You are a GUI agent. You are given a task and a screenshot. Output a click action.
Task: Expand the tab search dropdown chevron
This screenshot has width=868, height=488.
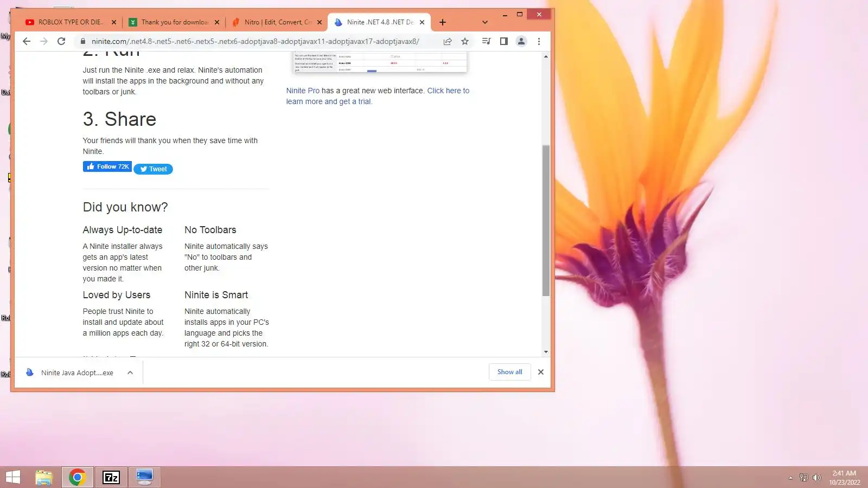click(485, 22)
